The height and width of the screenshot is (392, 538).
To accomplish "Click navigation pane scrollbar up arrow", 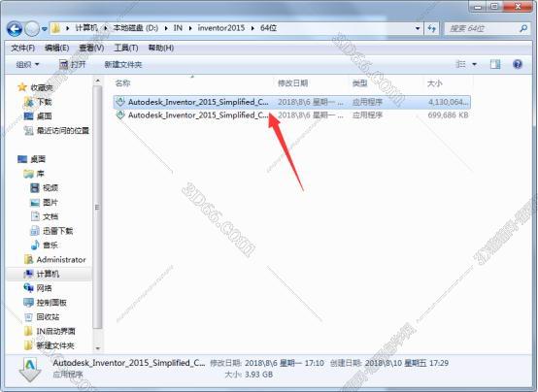I will [98, 81].
